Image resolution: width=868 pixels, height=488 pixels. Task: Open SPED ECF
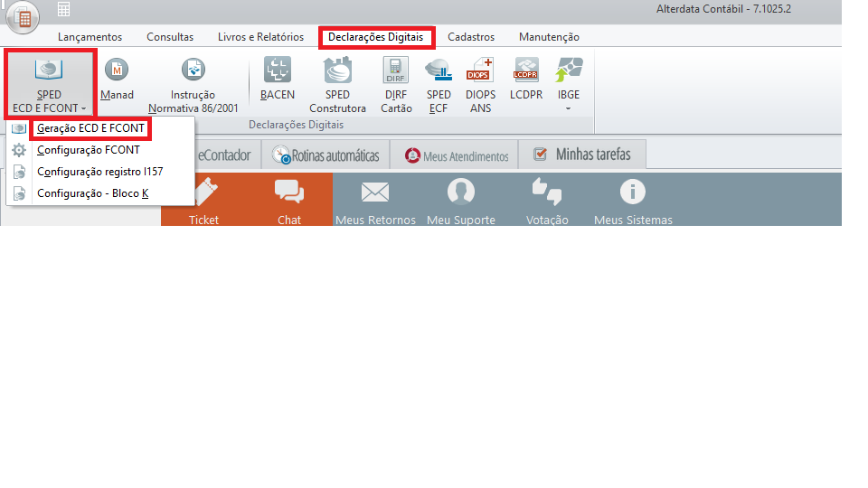(x=439, y=85)
